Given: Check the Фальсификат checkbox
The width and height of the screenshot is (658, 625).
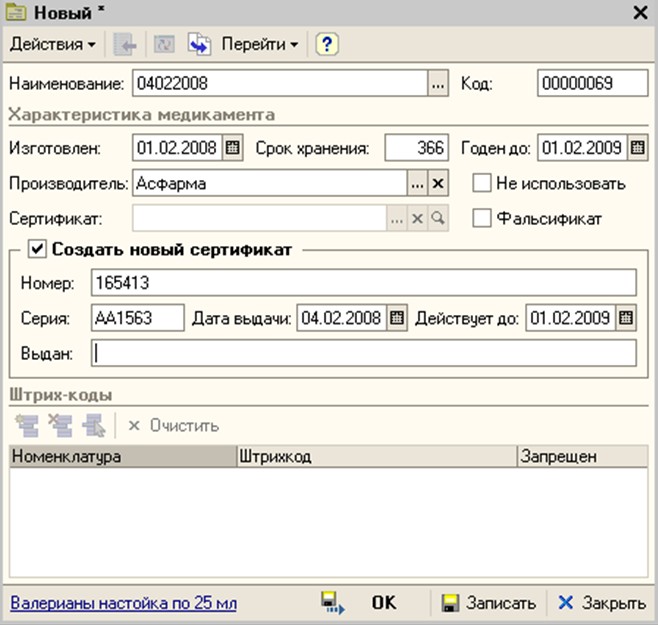Looking at the screenshot, I should (482, 217).
